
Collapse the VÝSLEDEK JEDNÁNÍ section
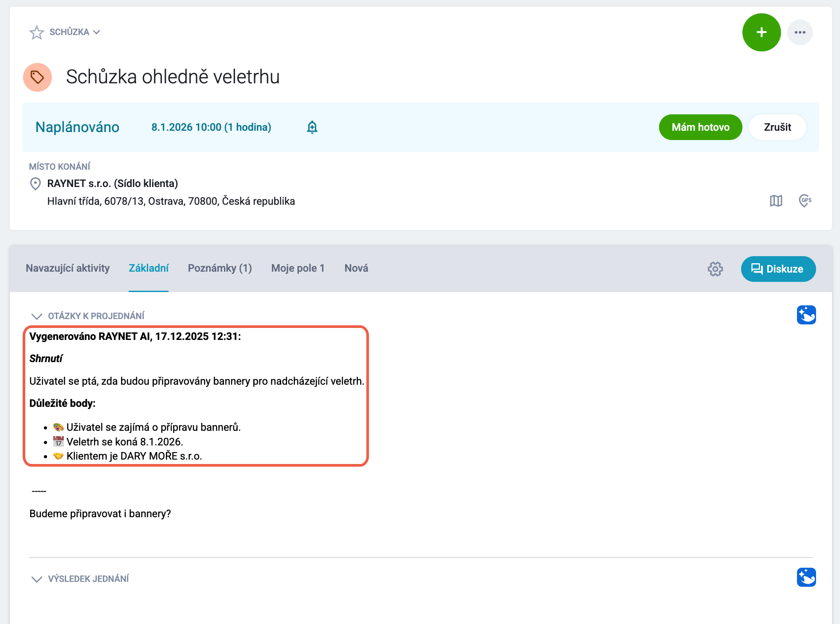(36, 579)
